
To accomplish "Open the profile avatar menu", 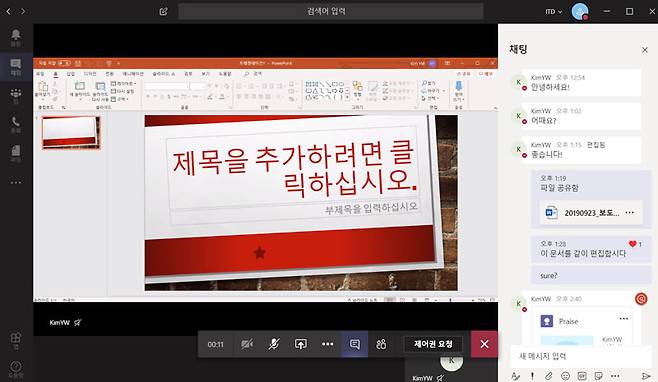I will coord(580,11).
